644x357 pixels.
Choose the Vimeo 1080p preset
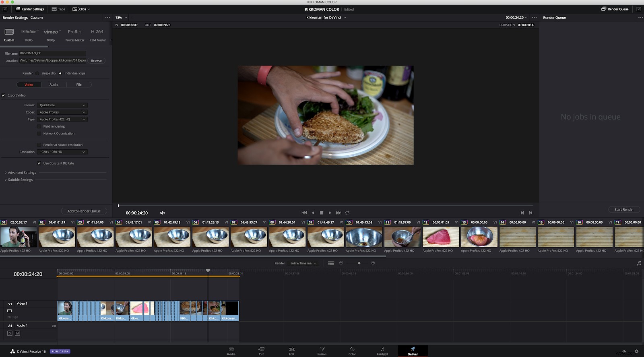pyautogui.click(x=51, y=31)
